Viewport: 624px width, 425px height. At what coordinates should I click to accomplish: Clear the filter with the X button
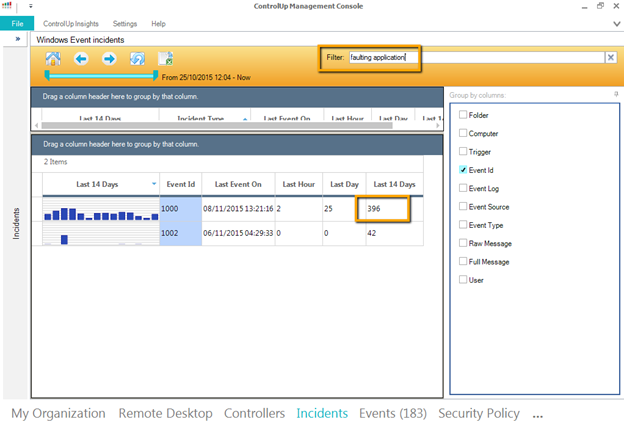pyautogui.click(x=611, y=58)
